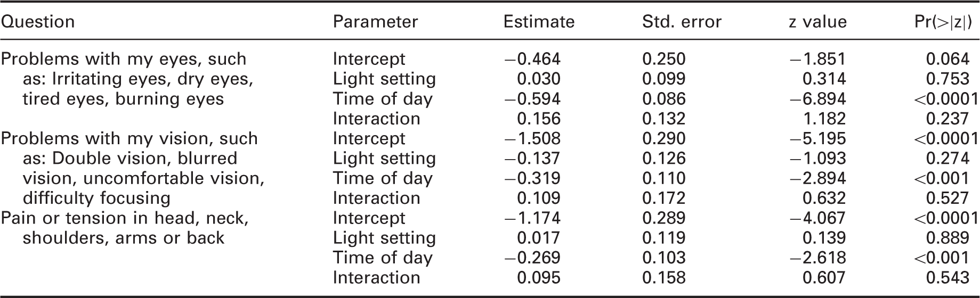Select the z value −1.093
980x298 pixels.
point(817,159)
